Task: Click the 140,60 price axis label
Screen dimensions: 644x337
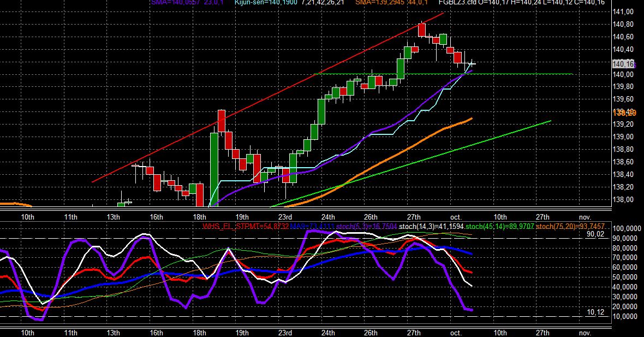Action: coord(623,37)
